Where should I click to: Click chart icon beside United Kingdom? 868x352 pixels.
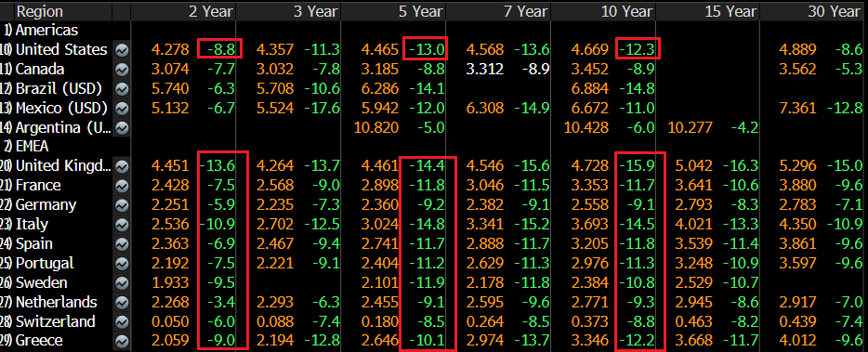point(122,165)
